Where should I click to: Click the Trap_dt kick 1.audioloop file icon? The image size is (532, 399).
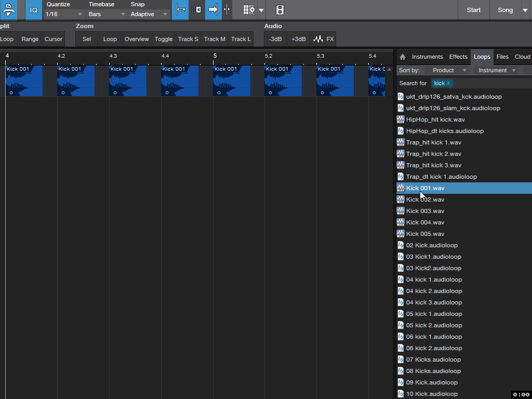[401, 177]
